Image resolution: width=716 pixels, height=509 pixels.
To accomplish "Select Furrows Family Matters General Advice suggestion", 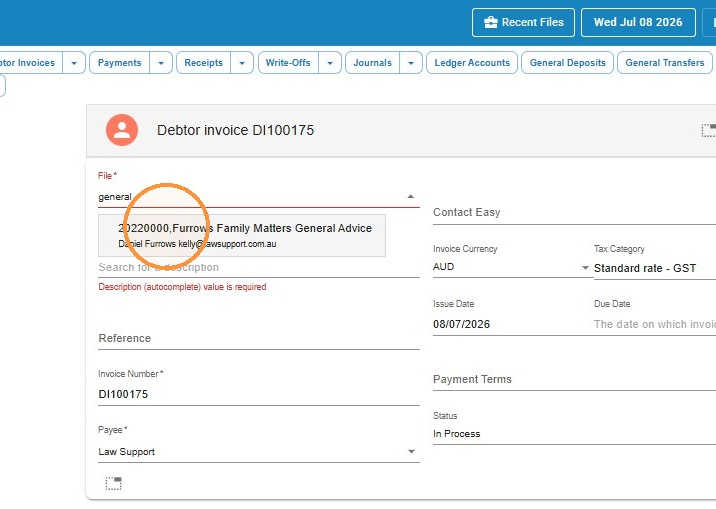I will [242, 236].
